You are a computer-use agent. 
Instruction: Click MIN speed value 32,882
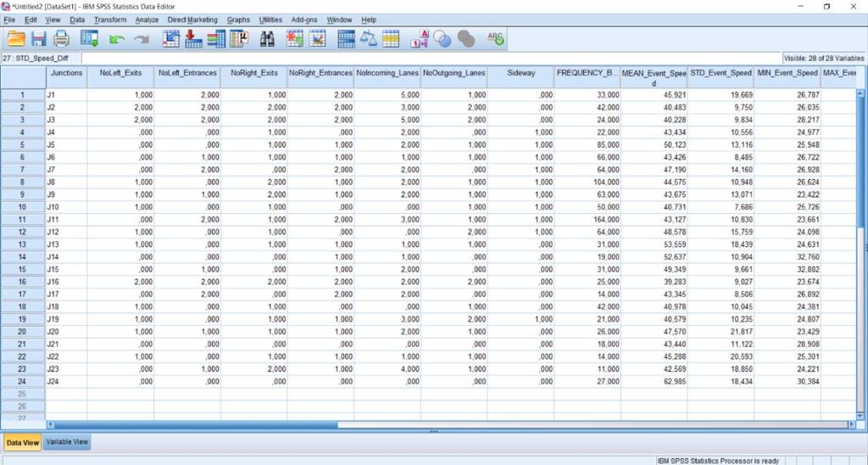787,269
